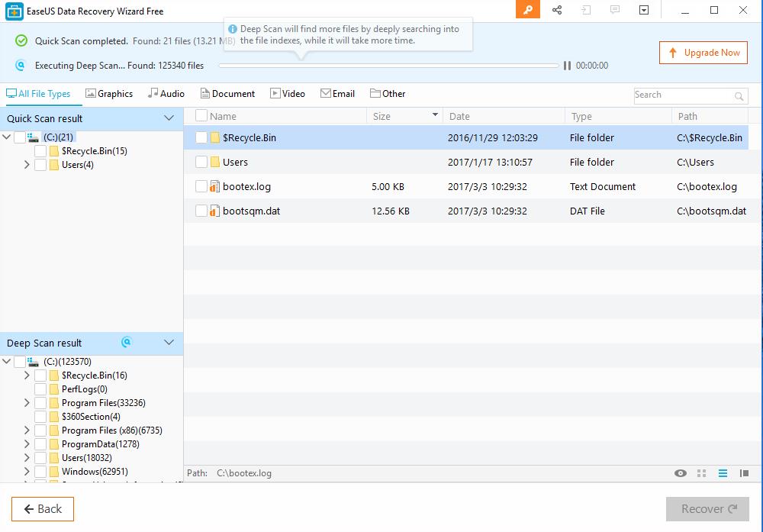Expand the Users(4) folder in Quick Scan
The image size is (763, 532).
[x=27, y=165]
